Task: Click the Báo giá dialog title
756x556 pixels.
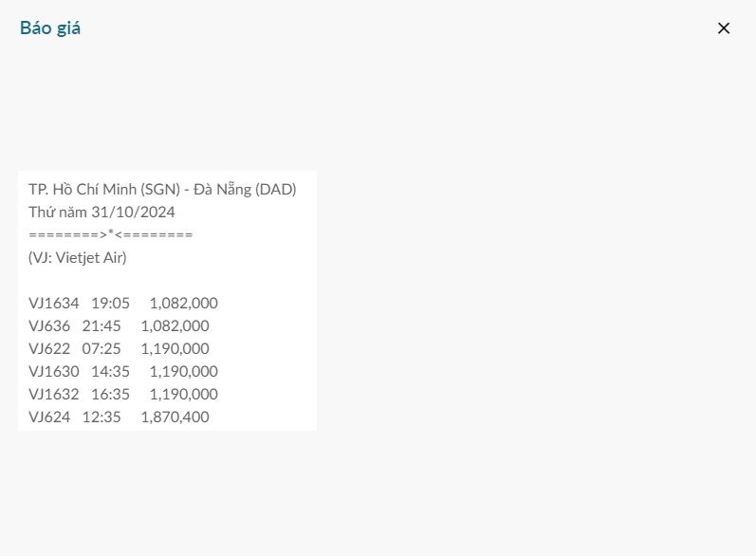Action: 50,28
